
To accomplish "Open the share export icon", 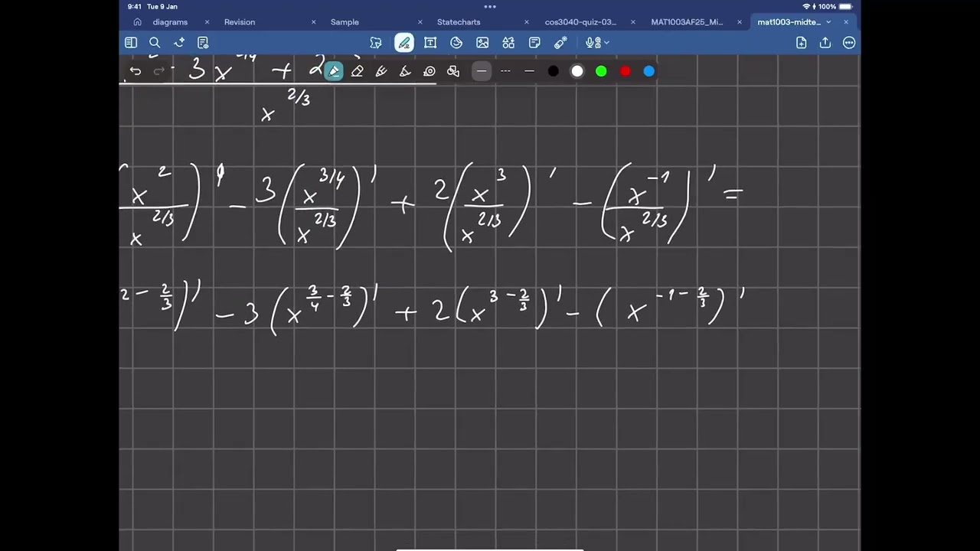I will pos(825,43).
